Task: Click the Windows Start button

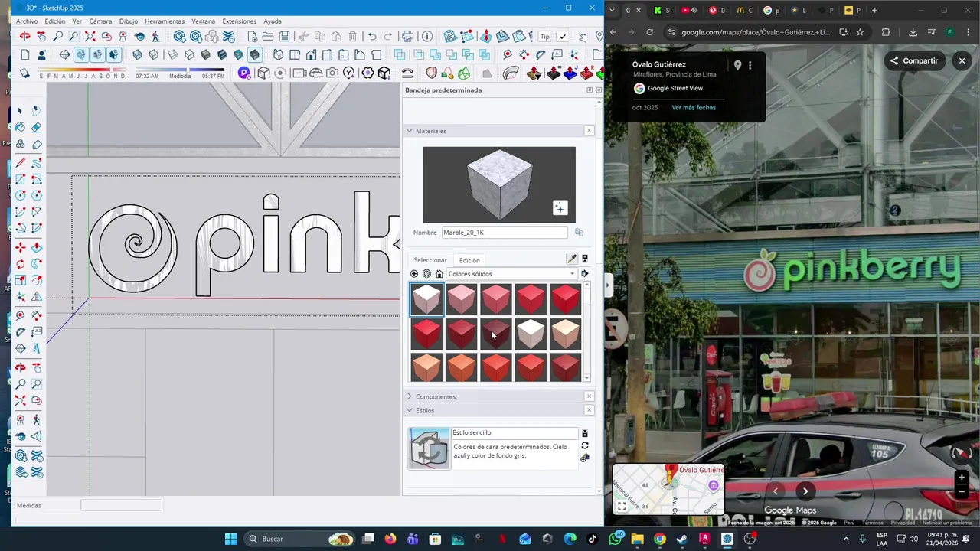Action: tap(230, 539)
